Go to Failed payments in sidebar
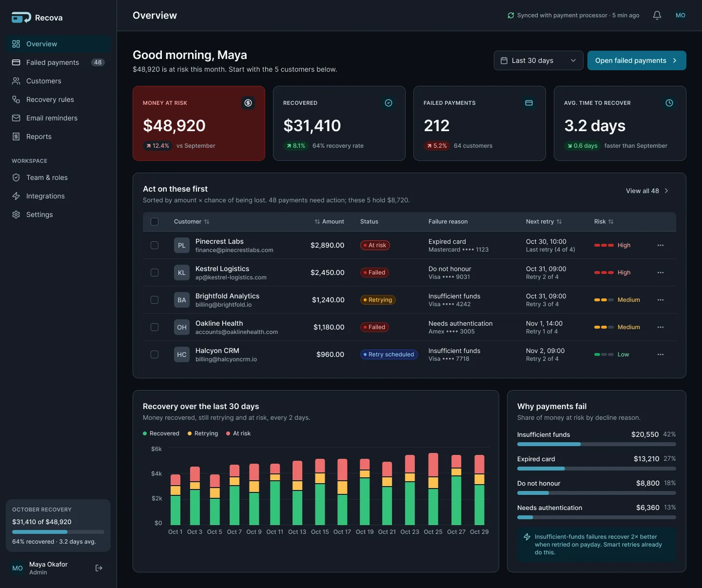 58,62
